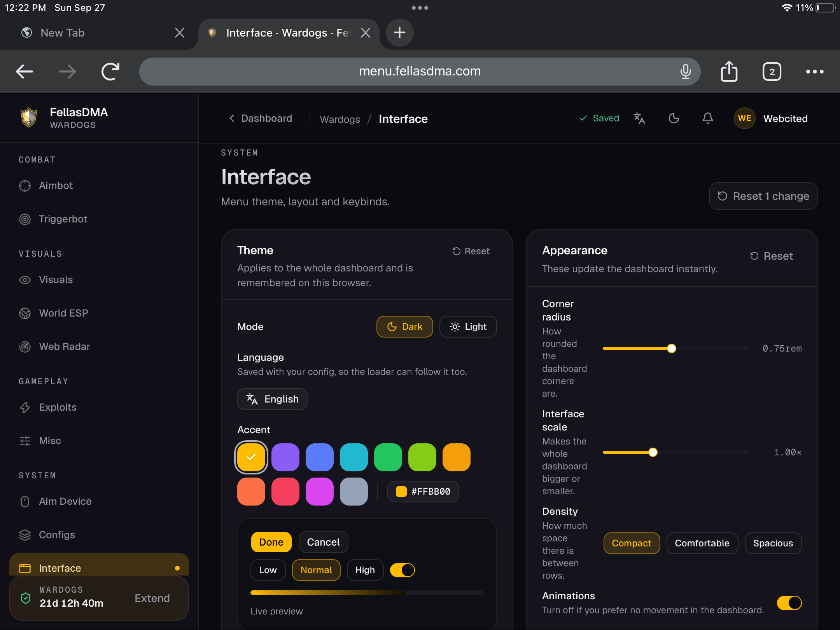This screenshot has width=840, height=630.
Task: Reload the page with refresh icon
Action: [110, 72]
